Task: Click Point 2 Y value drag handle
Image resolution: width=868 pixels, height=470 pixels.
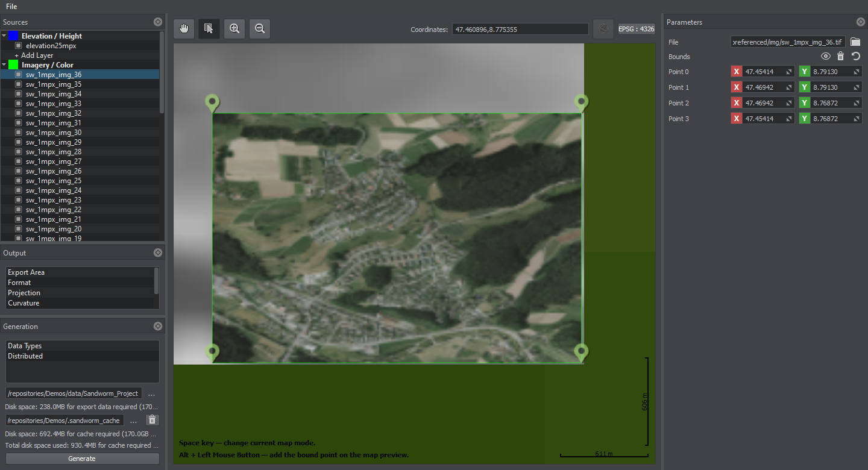Action: tap(857, 103)
